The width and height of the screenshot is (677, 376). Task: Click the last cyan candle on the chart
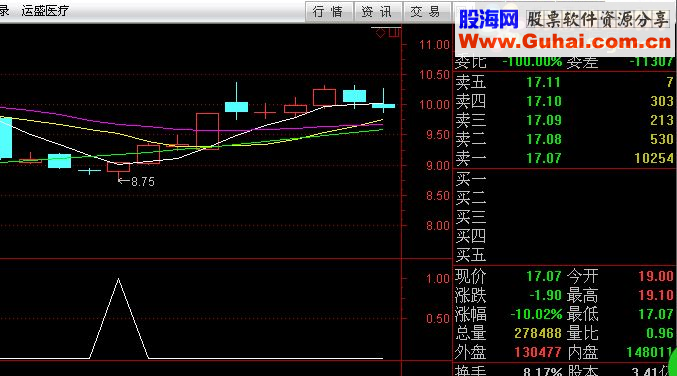(383, 105)
